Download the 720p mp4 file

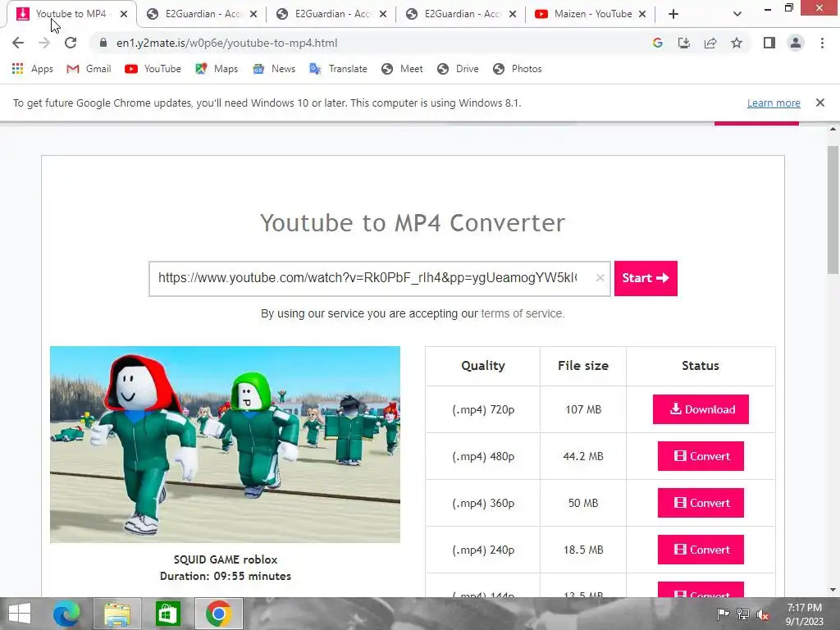[x=701, y=409]
